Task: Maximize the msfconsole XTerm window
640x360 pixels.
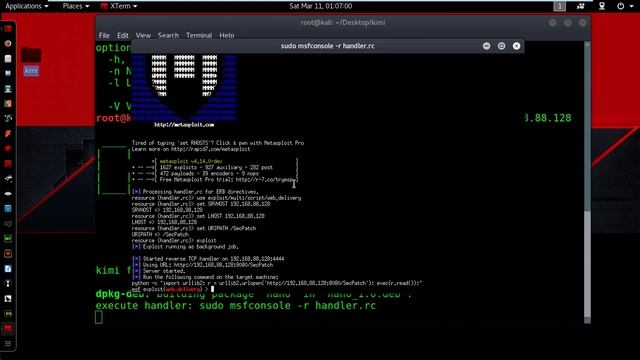Action: [501, 46]
